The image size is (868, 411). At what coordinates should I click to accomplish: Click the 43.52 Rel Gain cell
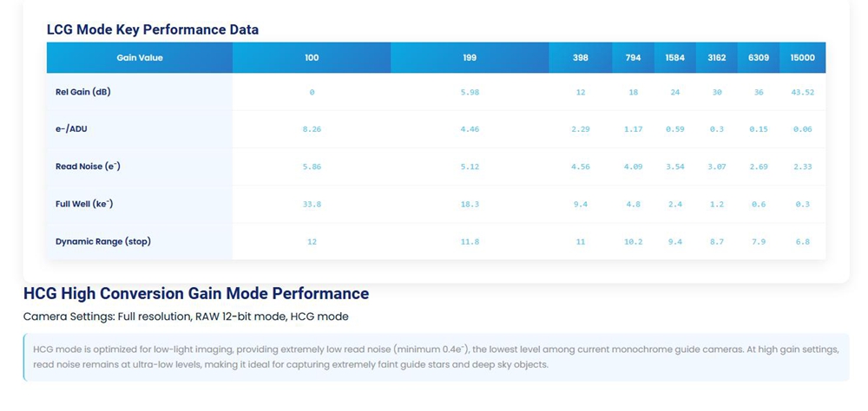[x=802, y=92]
